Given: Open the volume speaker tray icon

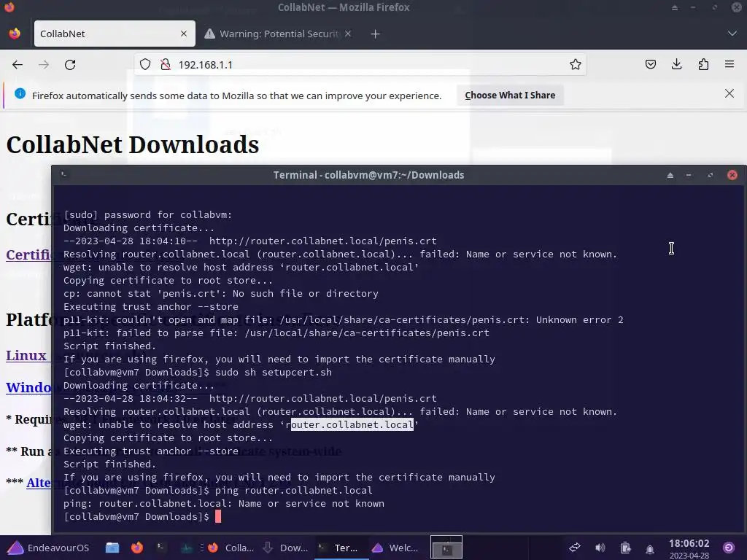Looking at the screenshot, I should point(600,548).
